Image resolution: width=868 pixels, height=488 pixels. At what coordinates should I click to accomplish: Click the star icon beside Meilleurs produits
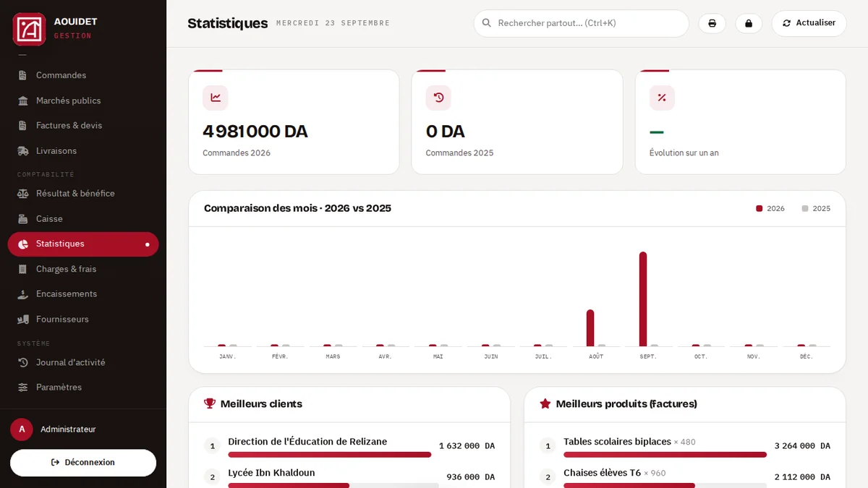click(x=545, y=403)
